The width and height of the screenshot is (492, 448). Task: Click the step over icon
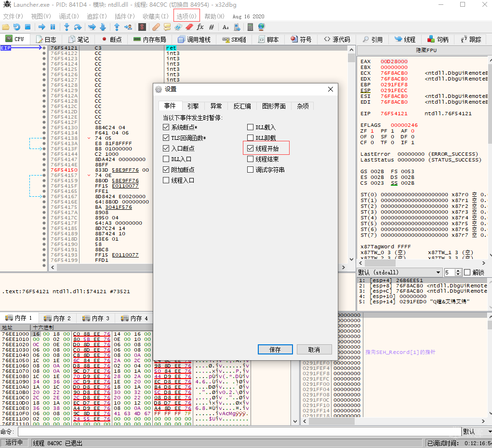(x=77, y=27)
